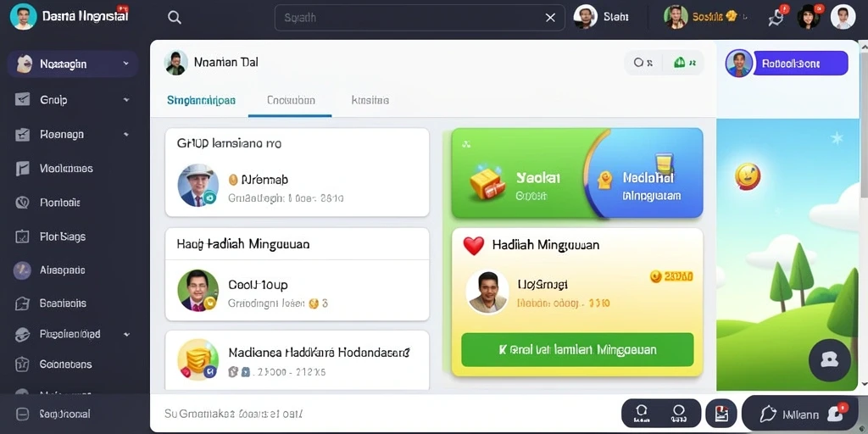Click the left icon in bottom pill pair
Image resolution: width=868 pixels, height=434 pixels.
coord(642,413)
